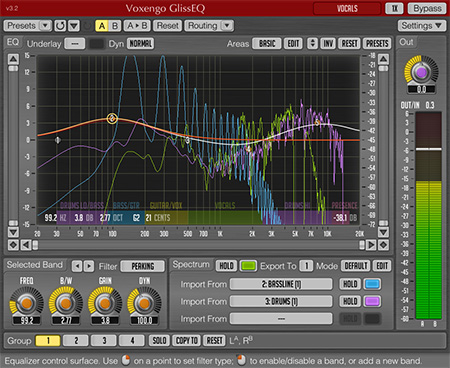Click the horizontal frequency scrollbar
Image resolution: width=450 pixels, height=368 pixels.
click(198, 245)
